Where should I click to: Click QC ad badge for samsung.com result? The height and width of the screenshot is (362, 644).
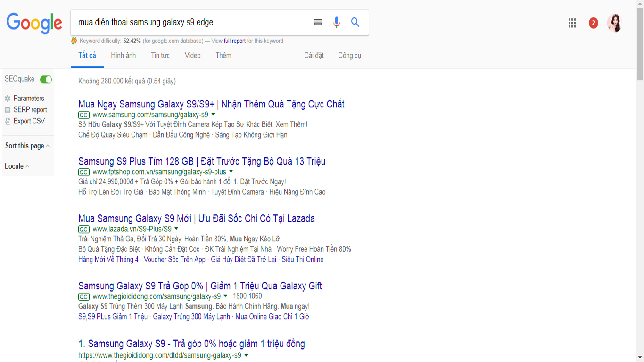[84, 115]
